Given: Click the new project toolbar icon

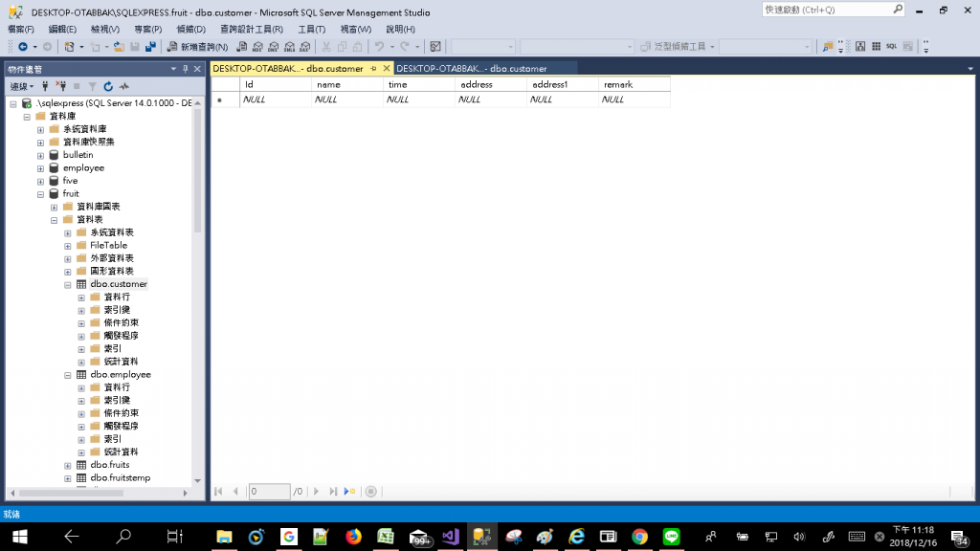Looking at the screenshot, I should coord(69,47).
